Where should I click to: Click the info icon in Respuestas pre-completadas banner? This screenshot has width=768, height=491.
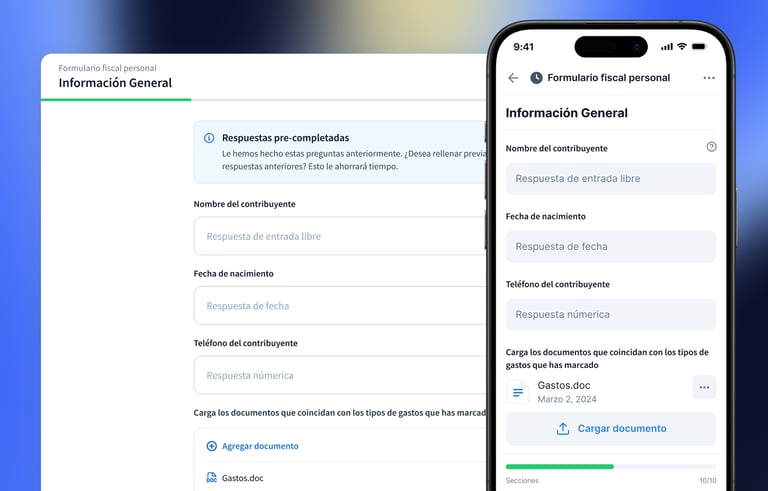[x=209, y=138]
